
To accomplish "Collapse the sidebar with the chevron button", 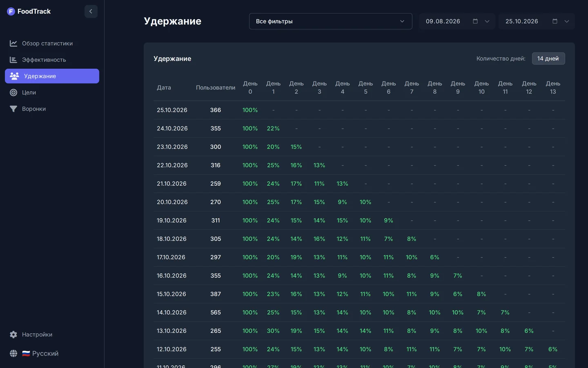I will click(91, 11).
